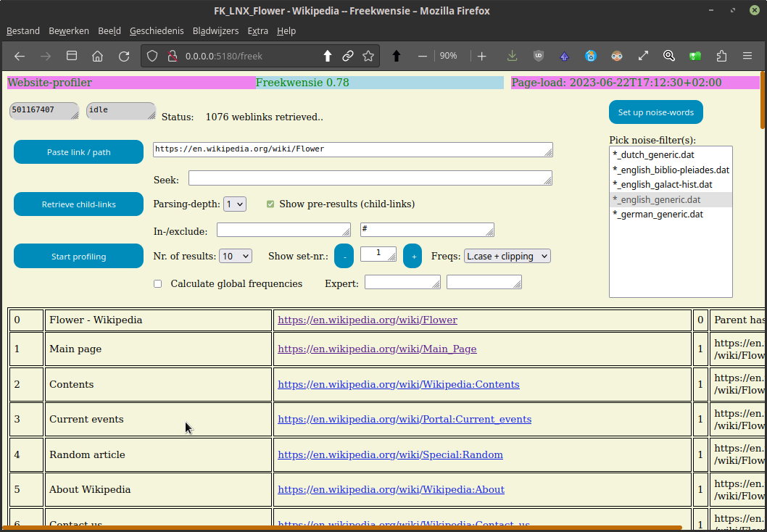Click the first In-/exclude field

[x=283, y=230]
